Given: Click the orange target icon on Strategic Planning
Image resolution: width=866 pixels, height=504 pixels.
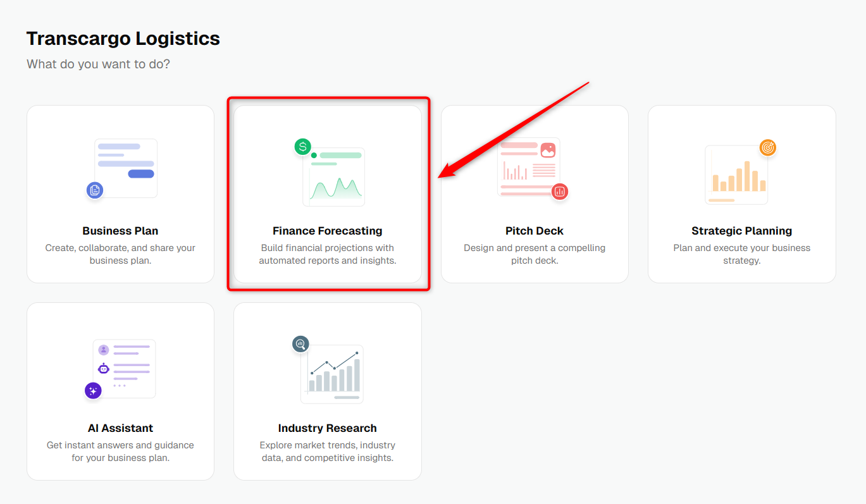Looking at the screenshot, I should coord(768,147).
